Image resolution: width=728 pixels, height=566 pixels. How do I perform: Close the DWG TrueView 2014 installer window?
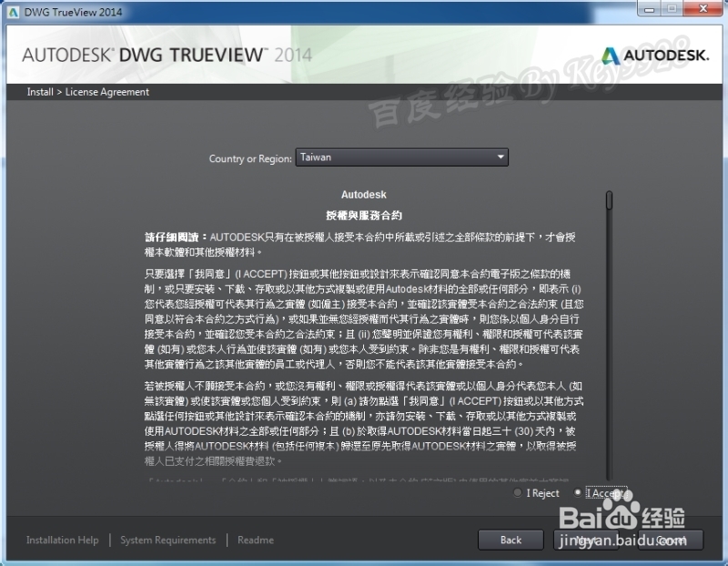coord(703,8)
